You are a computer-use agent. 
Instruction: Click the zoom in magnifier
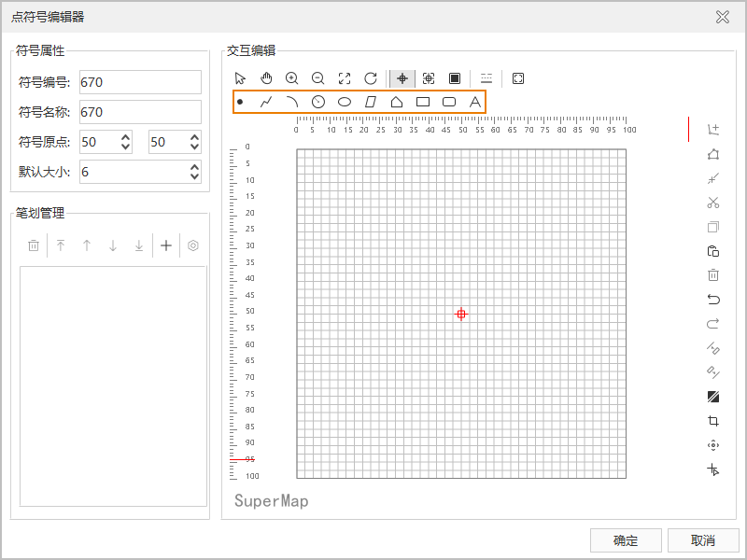(292, 78)
